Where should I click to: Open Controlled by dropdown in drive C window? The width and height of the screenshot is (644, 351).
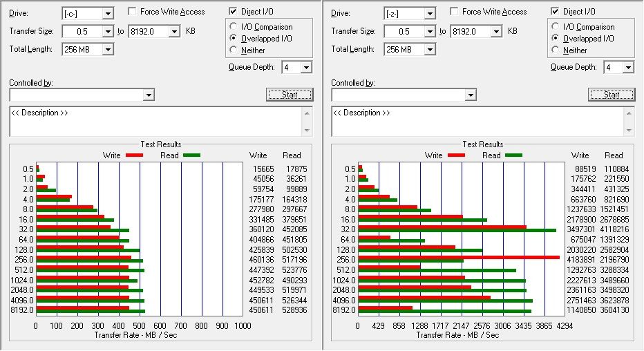[x=149, y=95]
